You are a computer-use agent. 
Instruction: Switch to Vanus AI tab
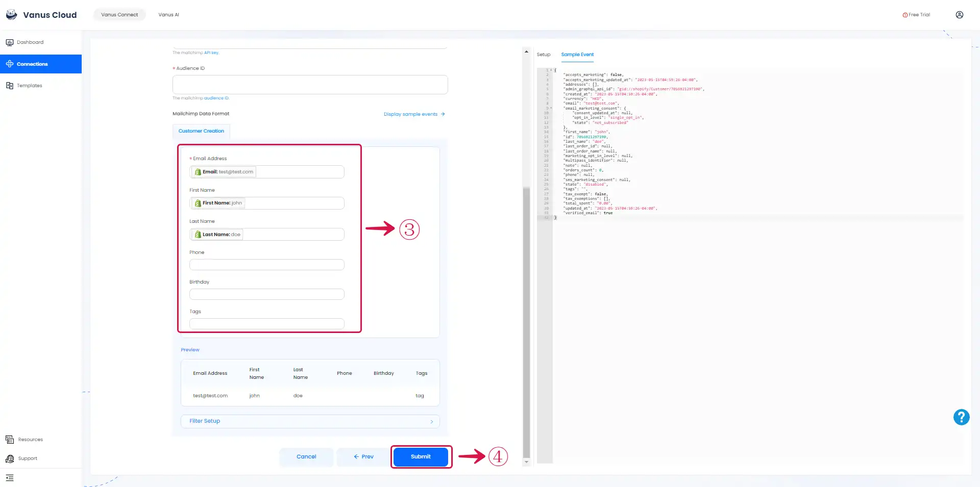pyautogui.click(x=168, y=15)
